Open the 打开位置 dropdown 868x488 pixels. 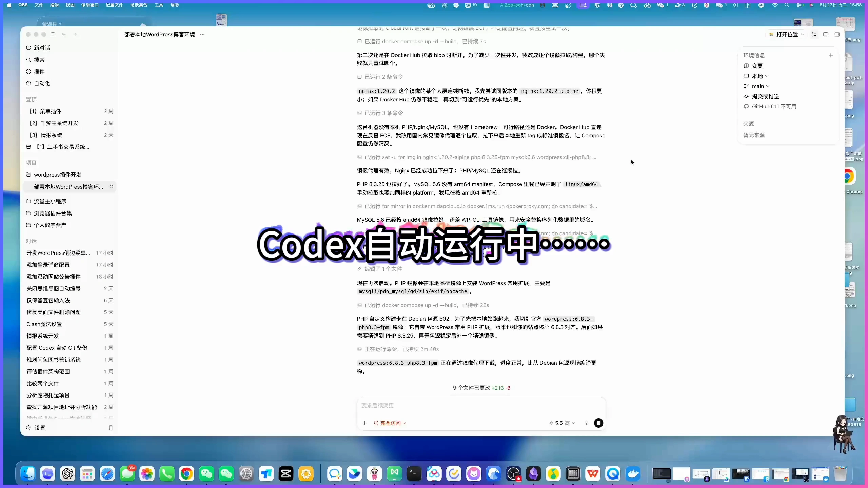[787, 34]
